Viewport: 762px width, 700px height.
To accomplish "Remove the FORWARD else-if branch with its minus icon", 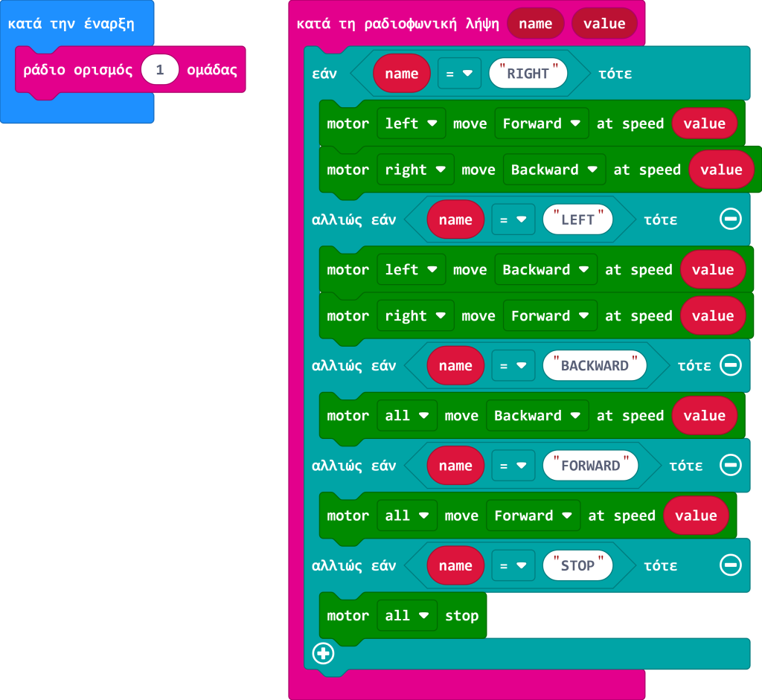I will pyautogui.click(x=731, y=465).
